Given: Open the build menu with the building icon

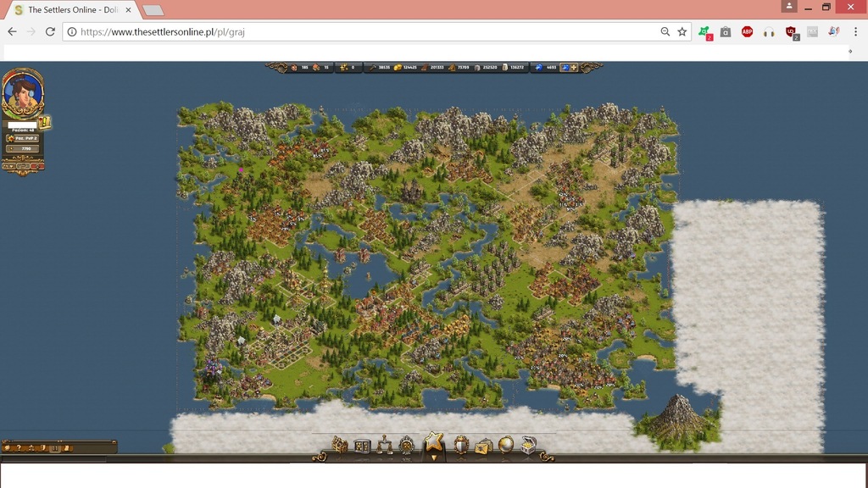Looking at the screenshot, I should [339, 445].
